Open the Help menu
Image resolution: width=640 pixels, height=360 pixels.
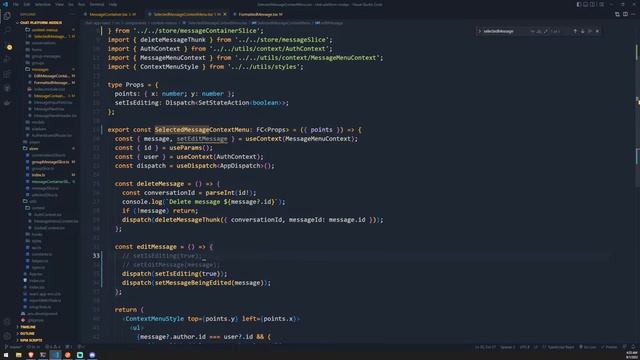coord(113,4)
